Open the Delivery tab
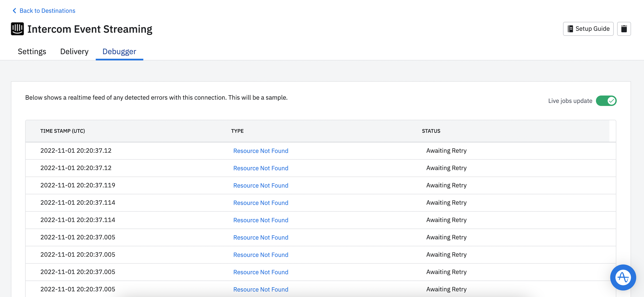644x297 pixels. 74,52
